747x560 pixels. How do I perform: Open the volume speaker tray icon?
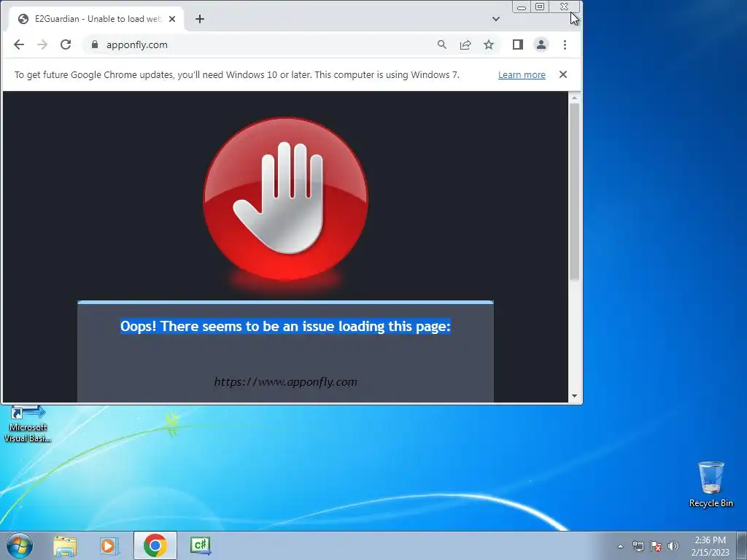point(673,546)
